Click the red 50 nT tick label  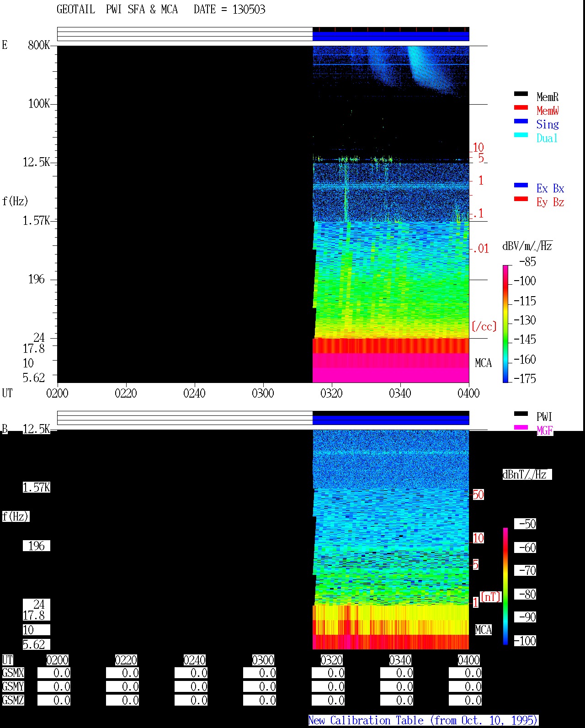coord(478,494)
